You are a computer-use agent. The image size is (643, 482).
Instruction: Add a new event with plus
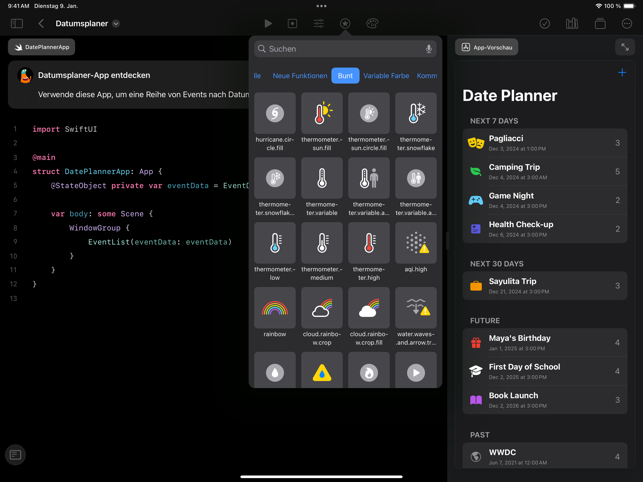622,73
